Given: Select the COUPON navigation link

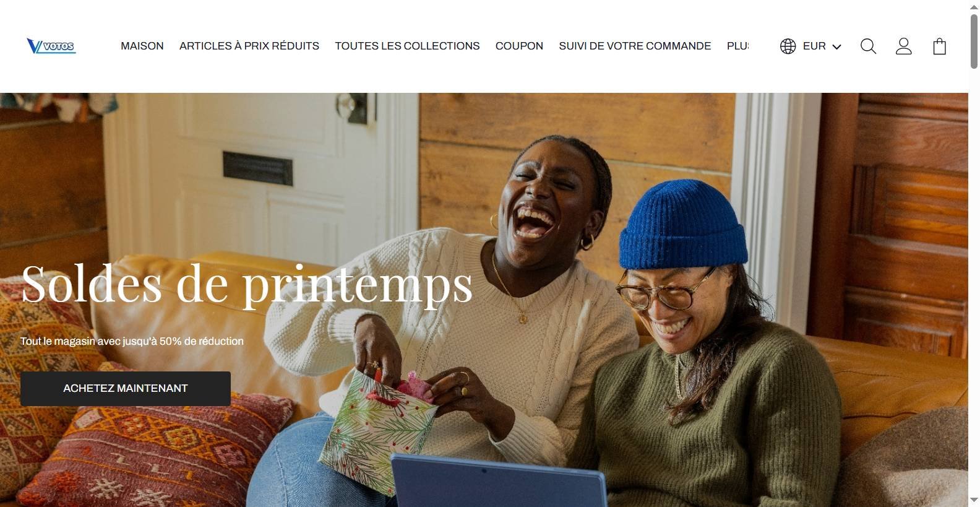Looking at the screenshot, I should (x=519, y=46).
